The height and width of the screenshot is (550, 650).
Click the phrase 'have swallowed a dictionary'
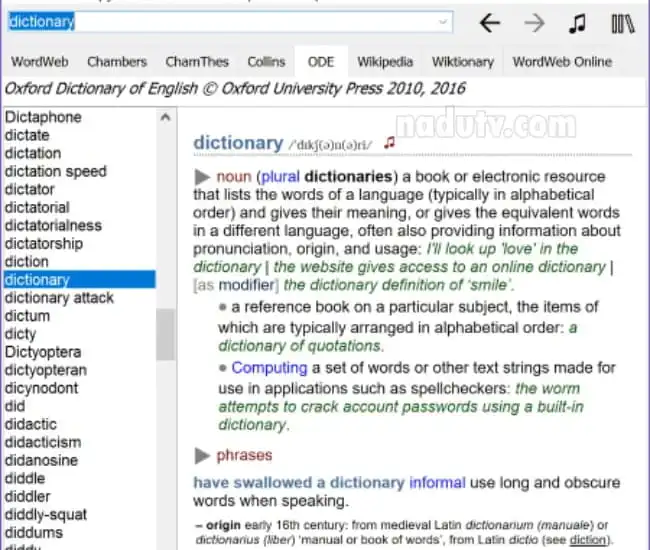pos(299,483)
